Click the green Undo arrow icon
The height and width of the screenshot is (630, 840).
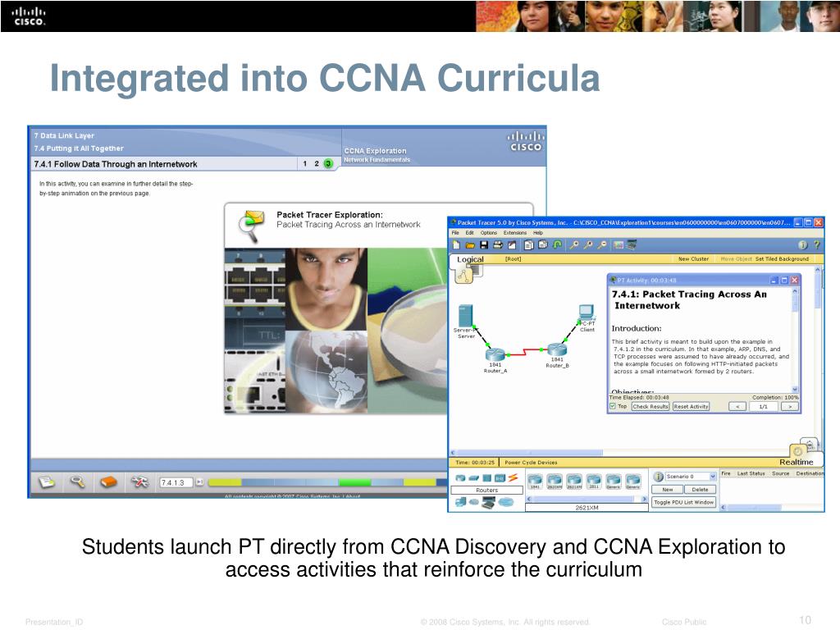[557, 244]
